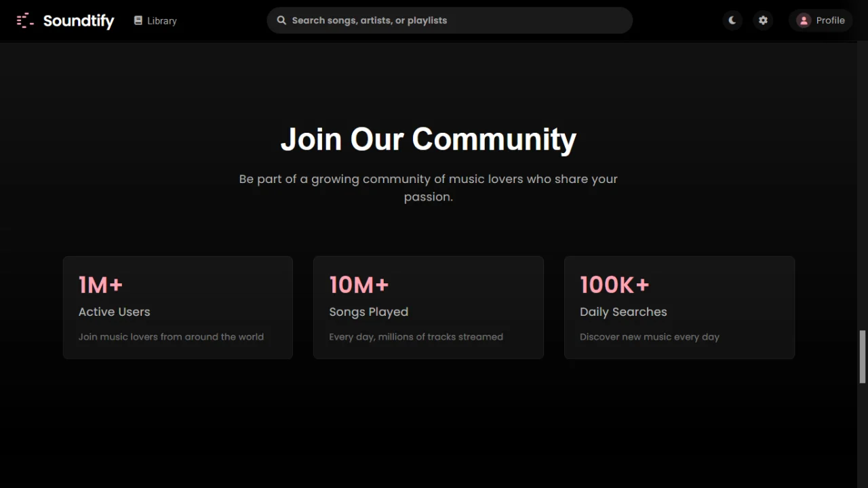The height and width of the screenshot is (488, 868).
Task: Select the 100K+ Daily Searches card
Action: point(679,307)
